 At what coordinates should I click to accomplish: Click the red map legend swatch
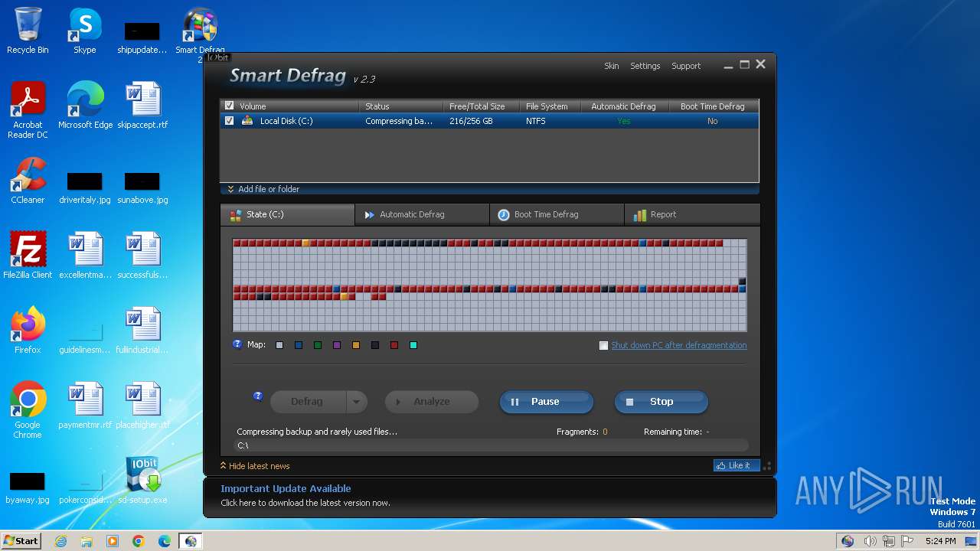[x=394, y=345]
